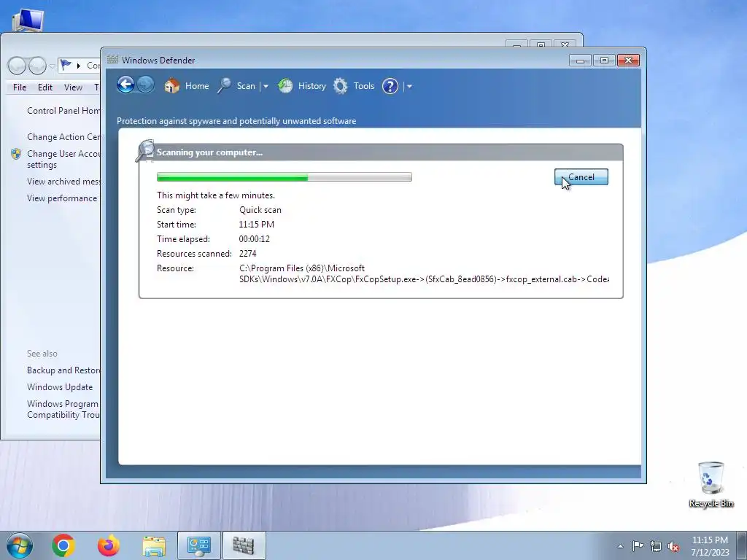Click the scan progress bar

pyautogui.click(x=285, y=177)
